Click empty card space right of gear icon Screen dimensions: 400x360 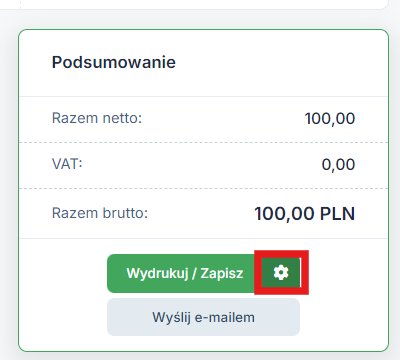pos(347,273)
